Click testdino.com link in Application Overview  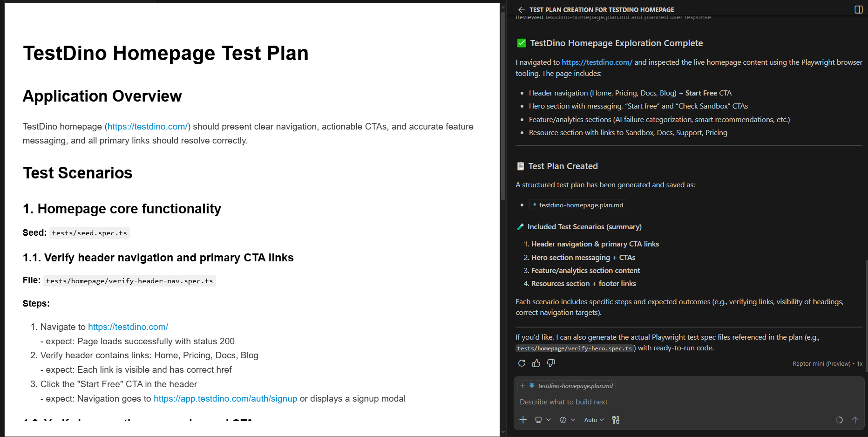pyautogui.click(x=147, y=127)
